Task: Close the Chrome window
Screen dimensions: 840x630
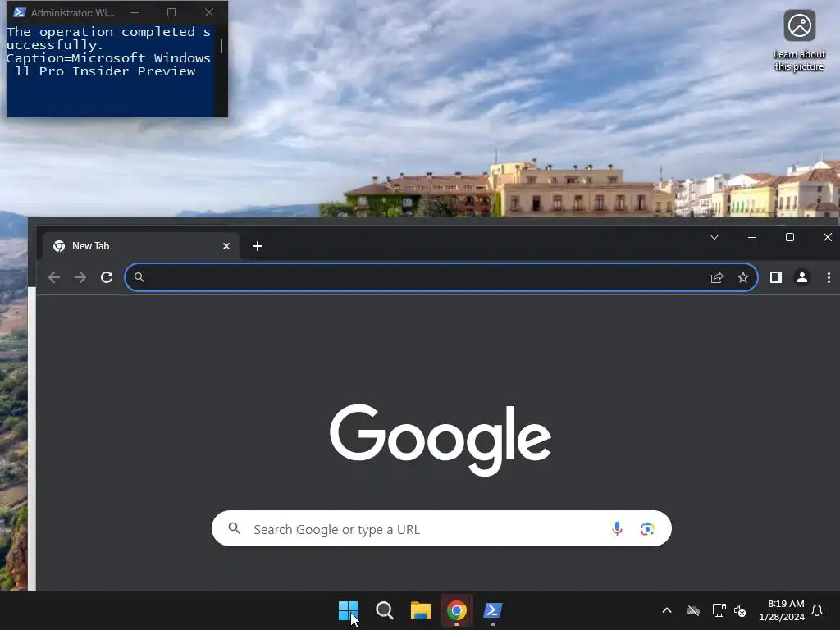Action: (x=827, y=237)
